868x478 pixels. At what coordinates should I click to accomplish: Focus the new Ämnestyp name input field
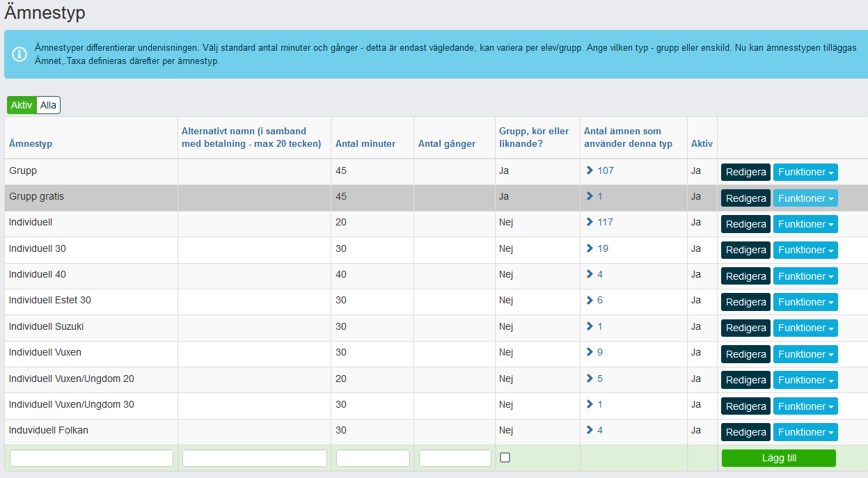click(91, 458)
